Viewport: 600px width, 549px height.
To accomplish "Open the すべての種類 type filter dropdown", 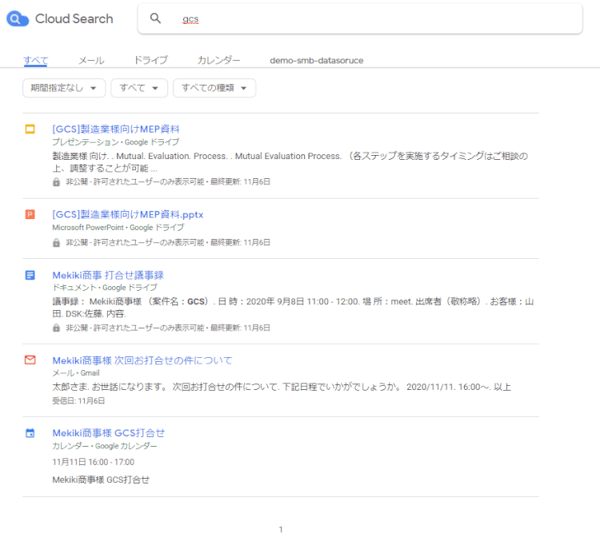I will pyautogui.click(x=214, y=88).
